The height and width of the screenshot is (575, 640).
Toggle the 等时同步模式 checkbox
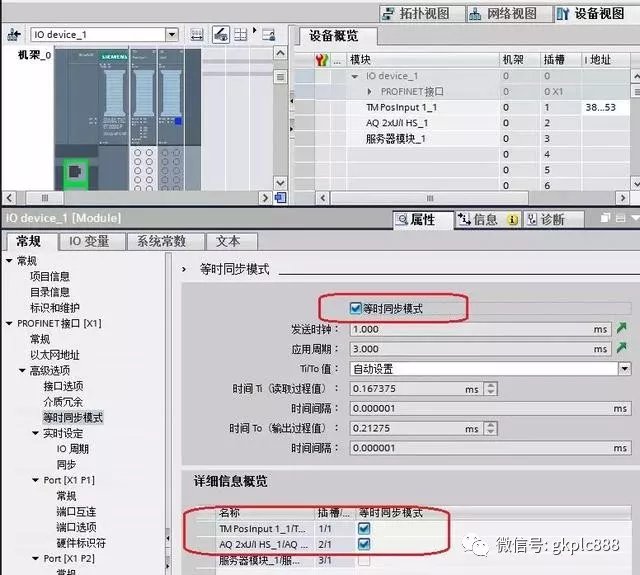point(355,308)
